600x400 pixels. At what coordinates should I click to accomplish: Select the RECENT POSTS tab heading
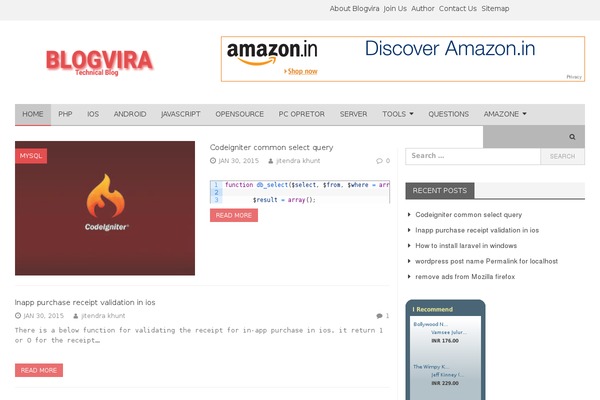tap(440, 191)
